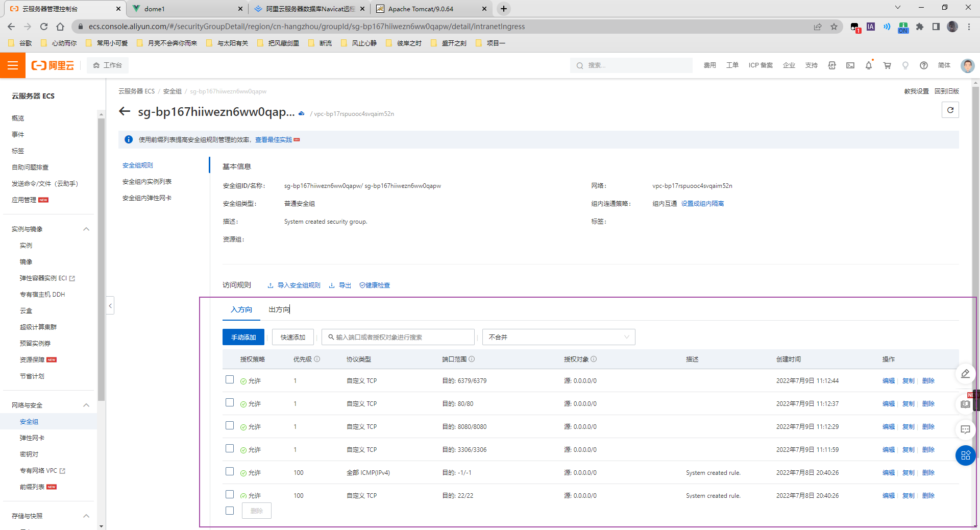Click 查看最佳实践 link in the notice
The height and width of the screenshot is (530, 980).
(x=274, y=140)
